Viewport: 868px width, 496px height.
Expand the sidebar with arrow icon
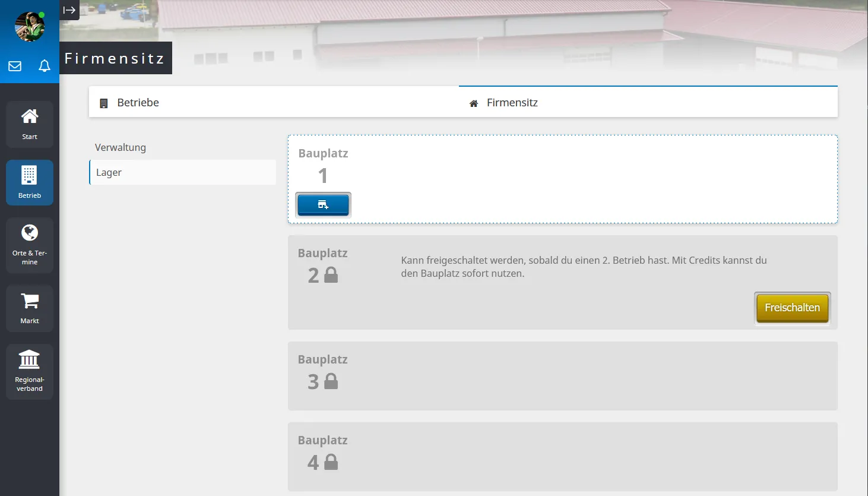(69, 10)
